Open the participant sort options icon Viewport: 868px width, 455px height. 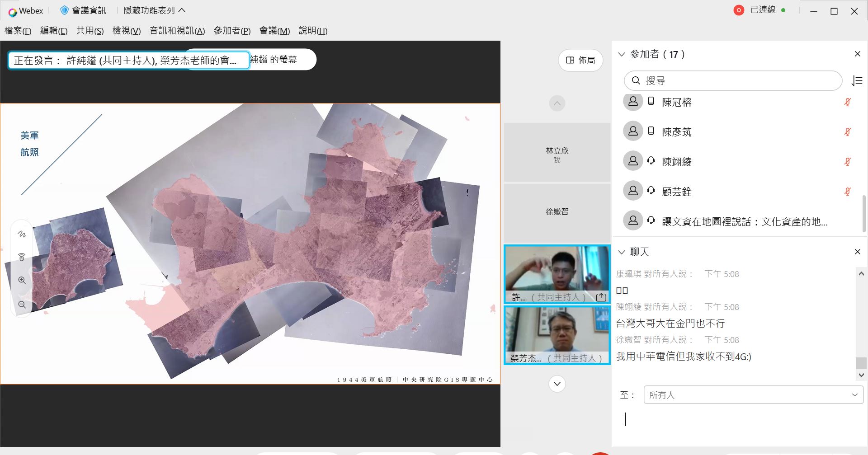tap(857, 81)
